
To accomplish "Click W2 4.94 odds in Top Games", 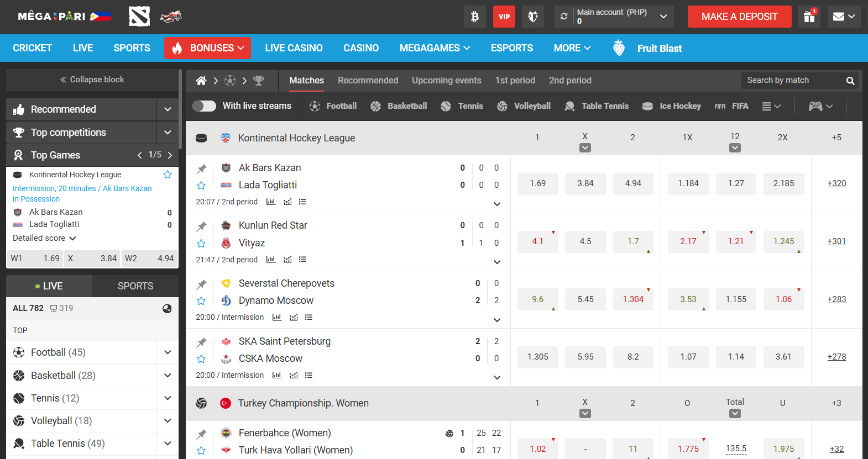I will (x=149, y=258).
